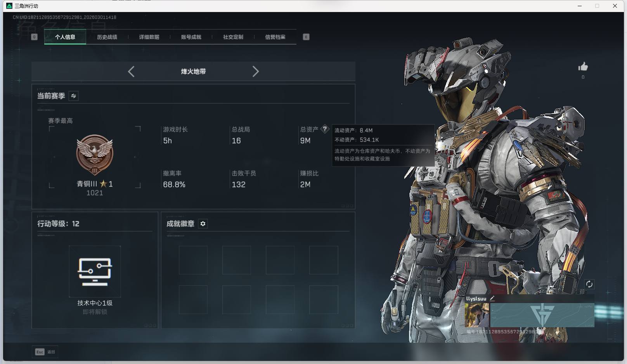Image resolution: width=627 pixels, height=364 pixels.
Task: Go to next mode with right chevron
Action: coord(255,71)
